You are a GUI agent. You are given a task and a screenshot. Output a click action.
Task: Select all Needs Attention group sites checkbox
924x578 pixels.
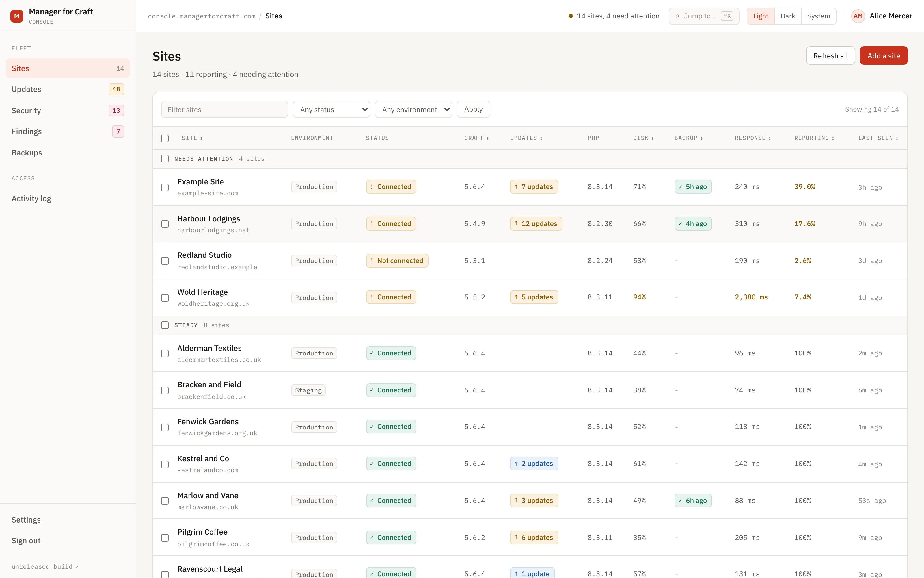pyautogui.click(x=165, y=159)
